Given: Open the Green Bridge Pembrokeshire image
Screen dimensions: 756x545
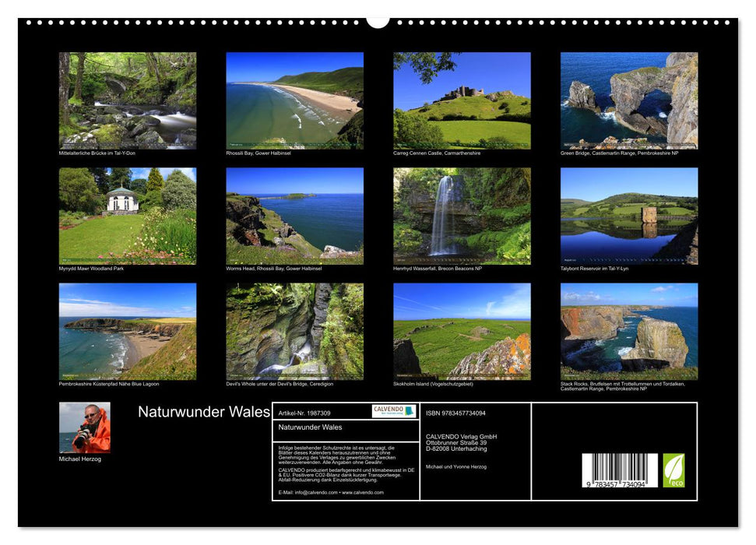Looking at the screenshot, I should click(x=631, y=100).
